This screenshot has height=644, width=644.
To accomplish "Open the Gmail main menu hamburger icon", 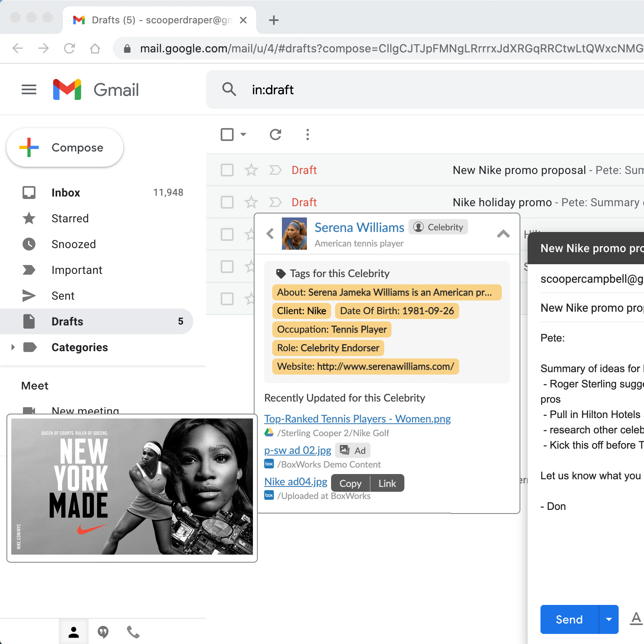I will tap(29, 89).
